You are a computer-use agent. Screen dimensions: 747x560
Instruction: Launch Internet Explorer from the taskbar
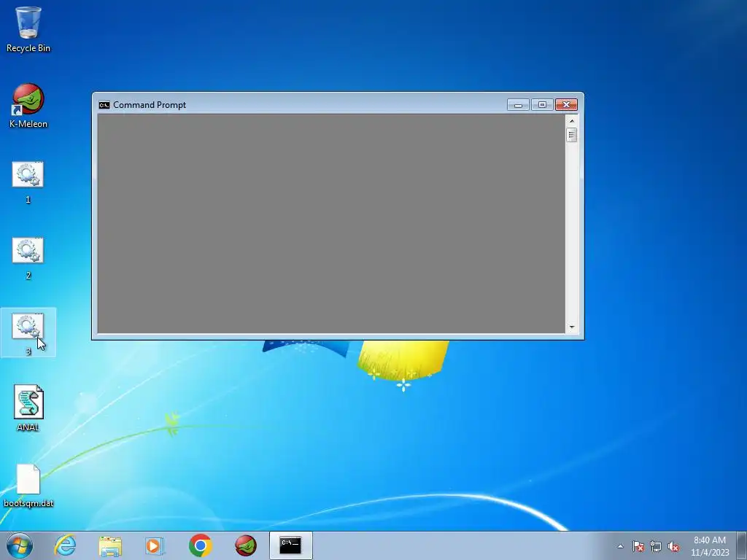point(65,545)
